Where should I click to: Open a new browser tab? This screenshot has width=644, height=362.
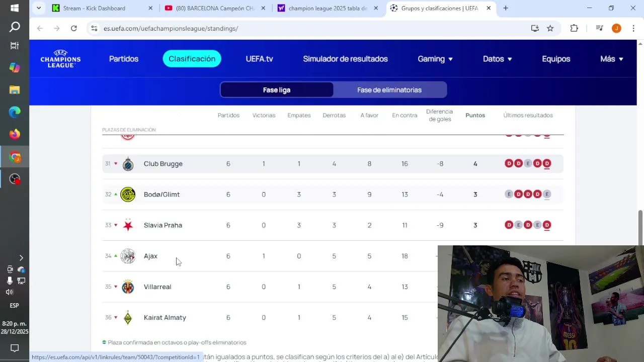pos(506,8)
